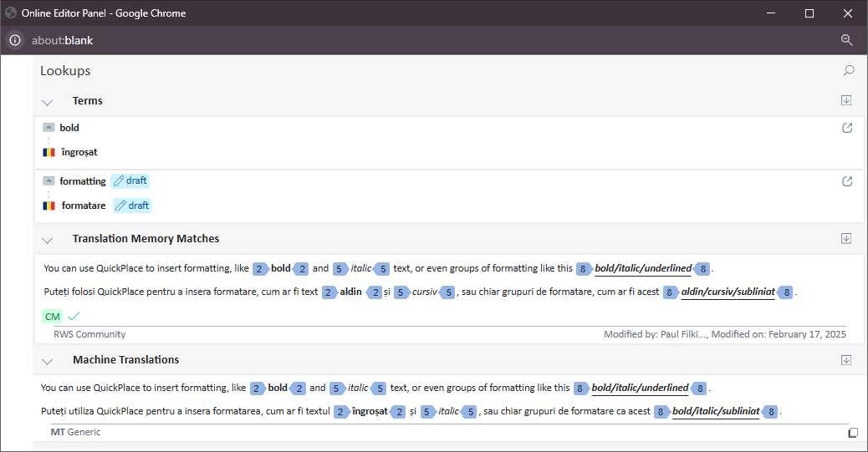Select the source term formatting
868x452 pixels.
pyautogui.click(x=83, y=181)
